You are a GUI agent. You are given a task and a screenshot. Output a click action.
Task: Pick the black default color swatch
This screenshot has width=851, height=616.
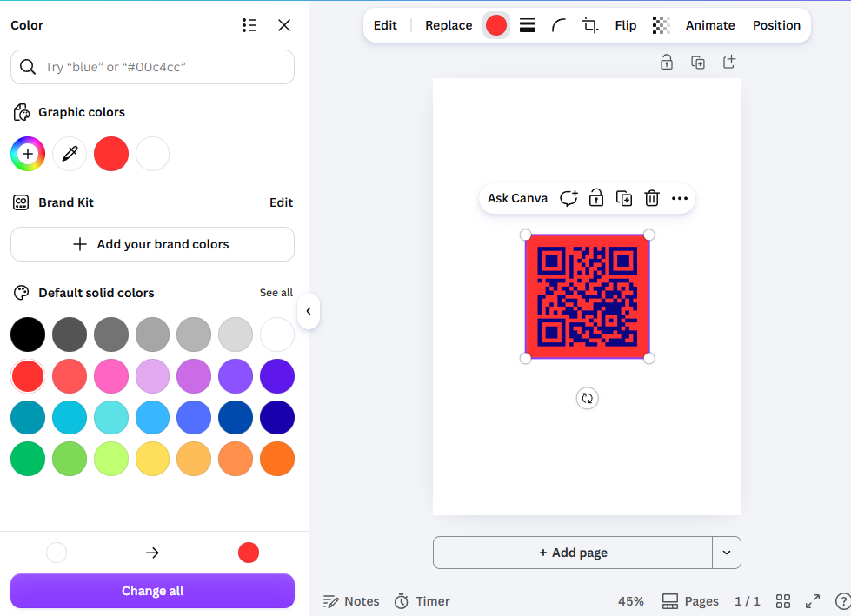28,334
